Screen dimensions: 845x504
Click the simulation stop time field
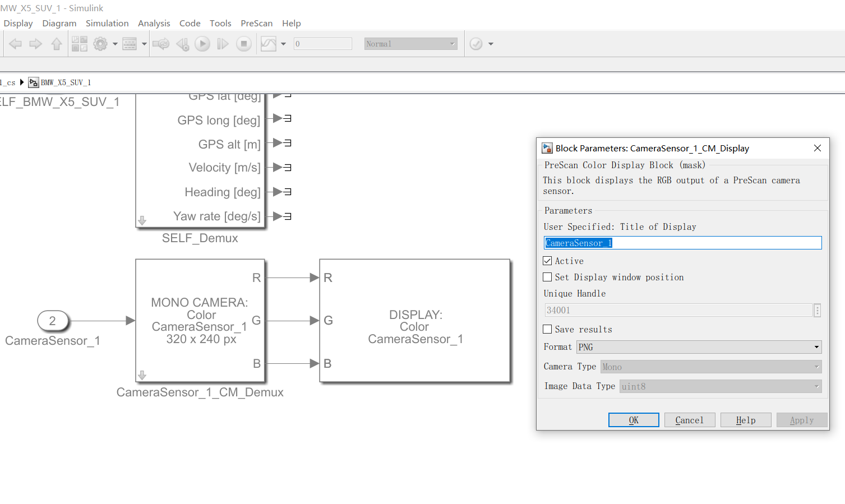coord(323,44)
